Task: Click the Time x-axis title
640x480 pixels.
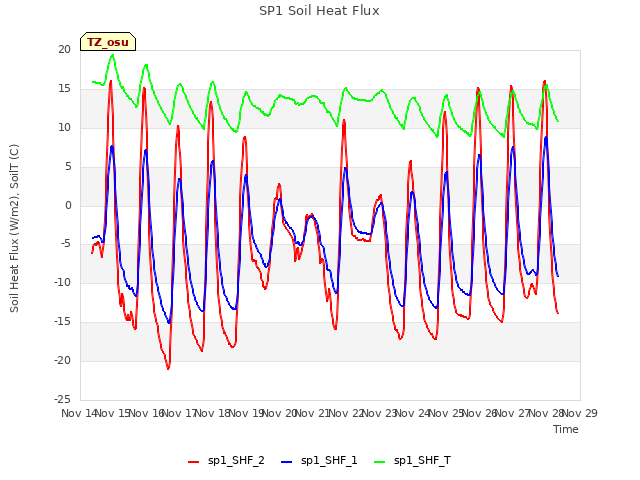Action: click(566, 429)
